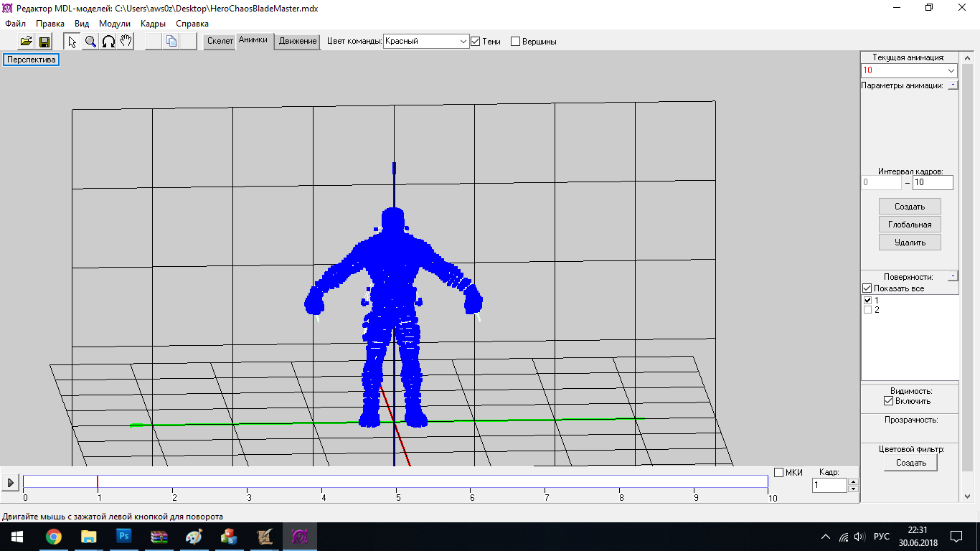Switch to the Скелет tab
Screen dimensions: 980x551
tap(220, 41)
